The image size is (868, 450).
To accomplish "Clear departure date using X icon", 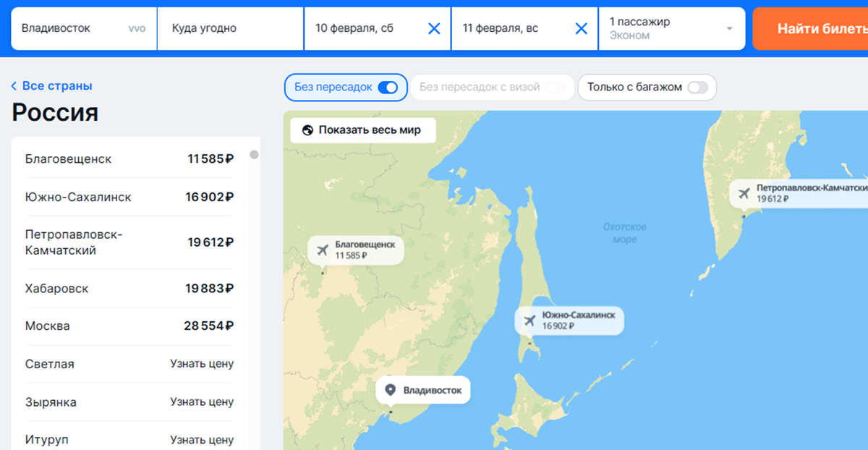I will click(x=433, y=28).
